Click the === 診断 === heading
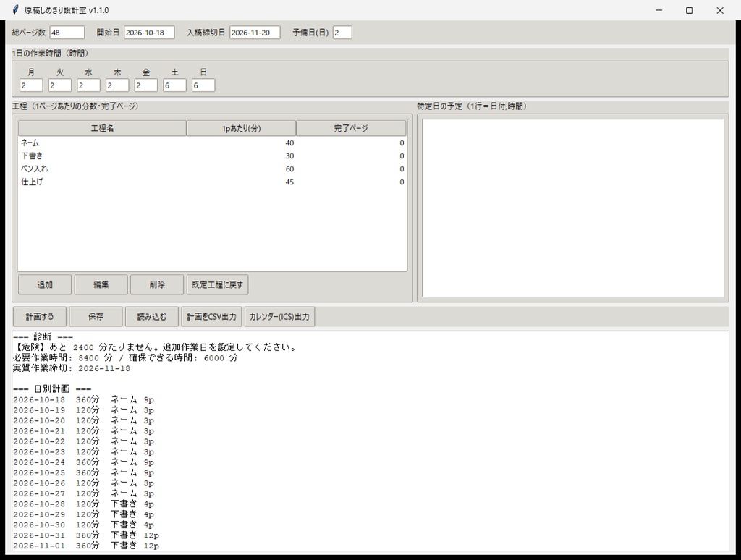This screenshot has height=560, width=741. 43,337
